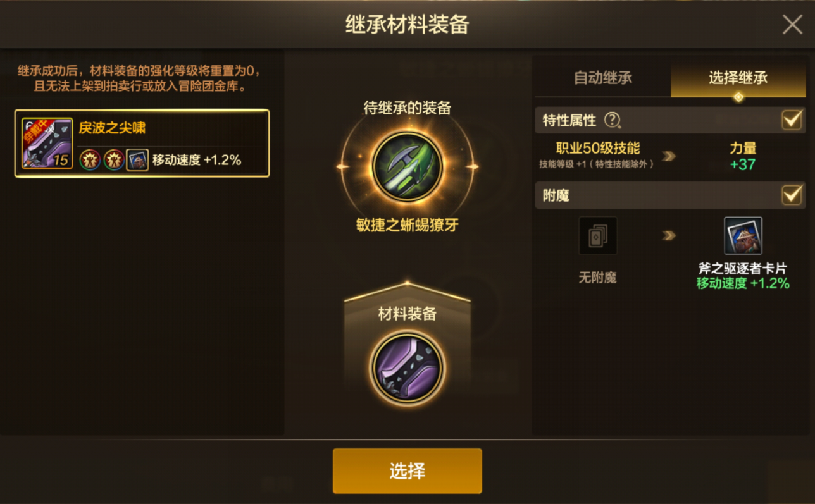
Task: Click the 职业50级技能 attribute text
Action: [x=598, y=149]
